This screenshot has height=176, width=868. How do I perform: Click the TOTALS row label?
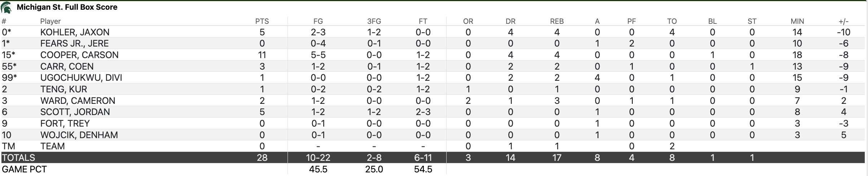point(18,158)
